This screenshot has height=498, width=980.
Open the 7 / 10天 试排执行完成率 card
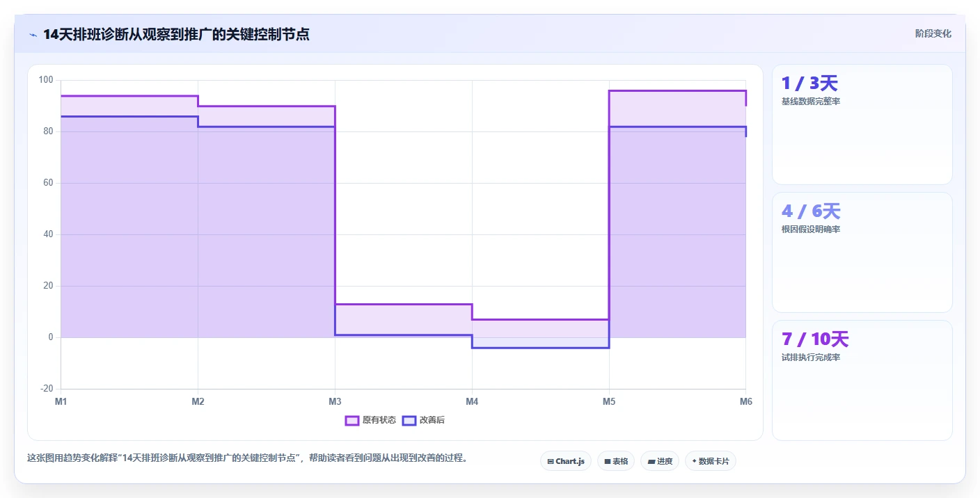[862, 380]
